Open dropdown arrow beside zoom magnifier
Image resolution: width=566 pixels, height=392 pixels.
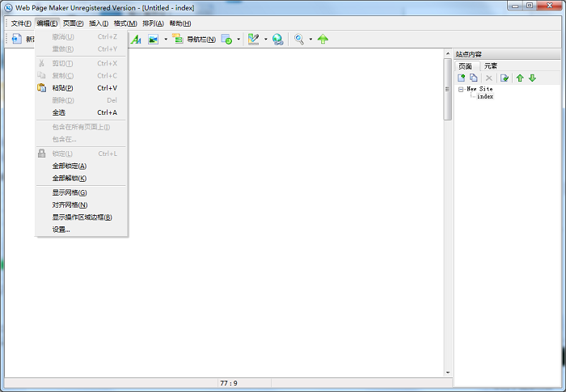click(x=310, y=39)
